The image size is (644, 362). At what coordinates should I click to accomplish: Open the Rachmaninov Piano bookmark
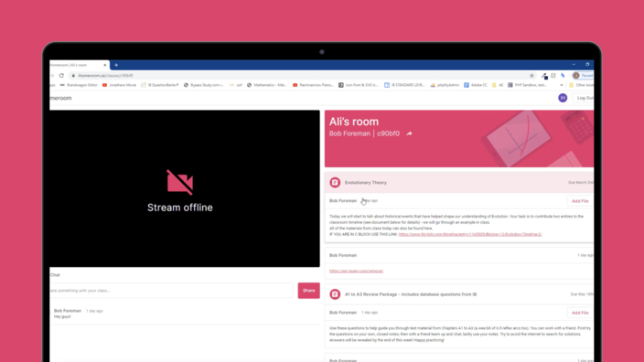(313, 85)
